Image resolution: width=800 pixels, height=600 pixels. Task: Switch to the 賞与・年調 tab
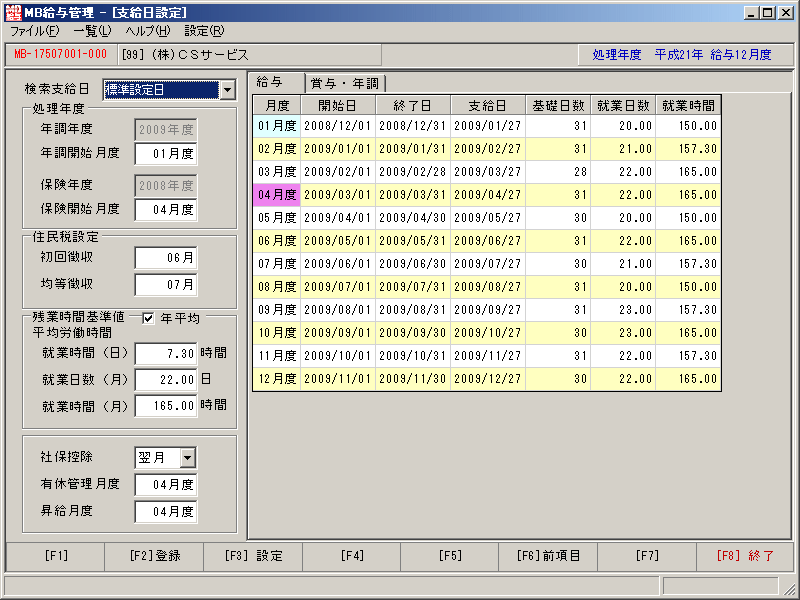(345, 83)
